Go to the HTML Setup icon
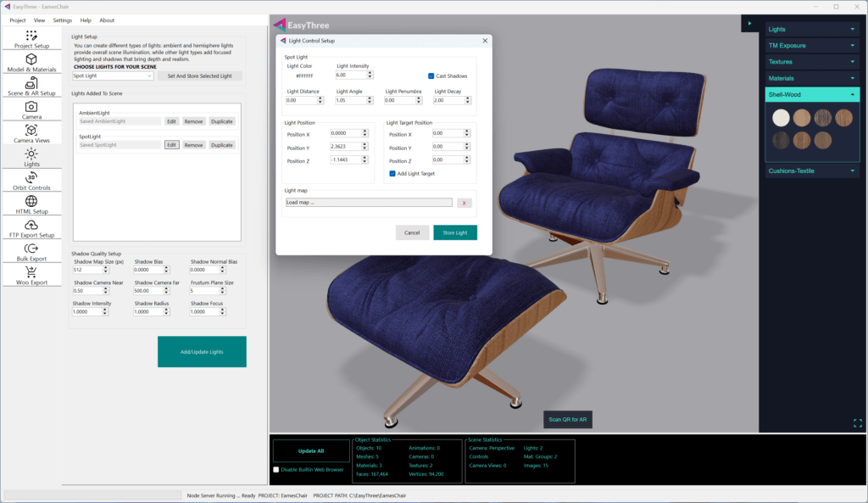 pos(31,201)
